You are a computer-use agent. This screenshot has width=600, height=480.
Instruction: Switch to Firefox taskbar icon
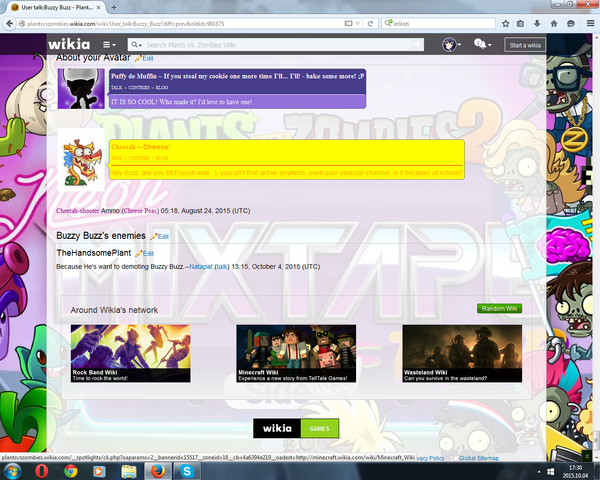point(158,471)
